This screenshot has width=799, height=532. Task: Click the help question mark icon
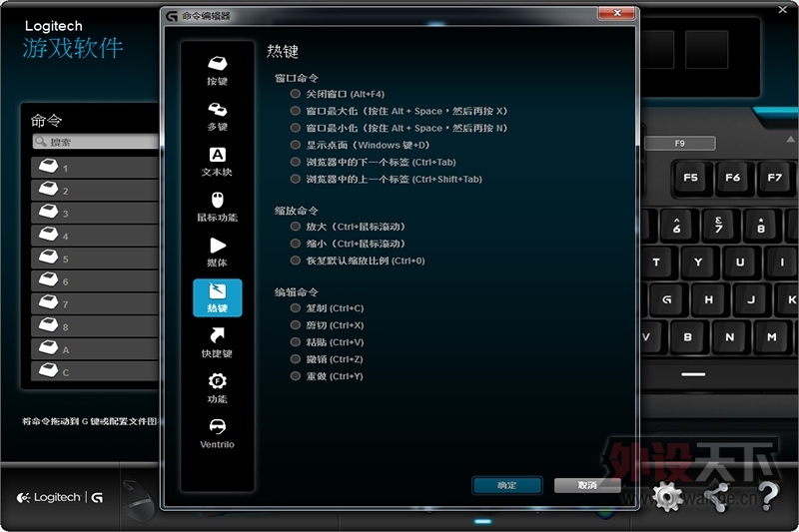767,496
